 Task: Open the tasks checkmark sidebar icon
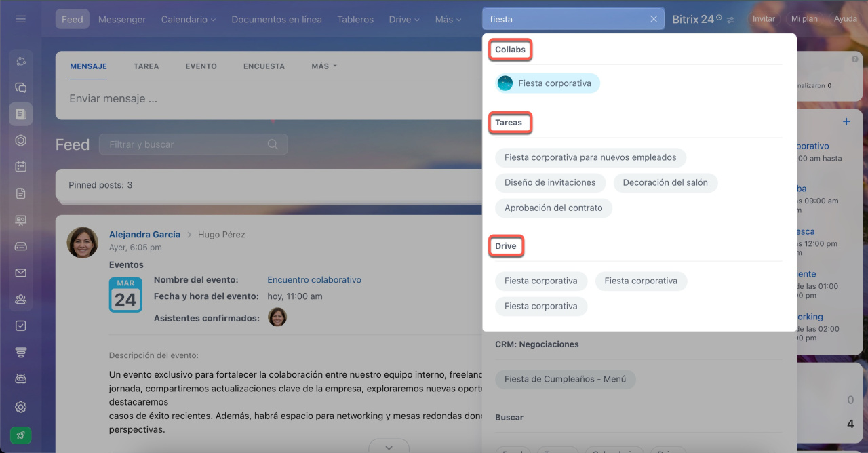[x=21, y=326]
